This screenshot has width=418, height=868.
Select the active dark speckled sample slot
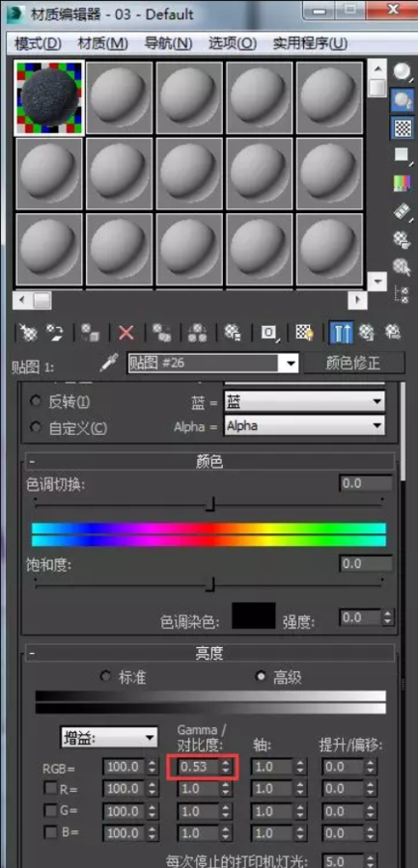(x=49, y=98)
